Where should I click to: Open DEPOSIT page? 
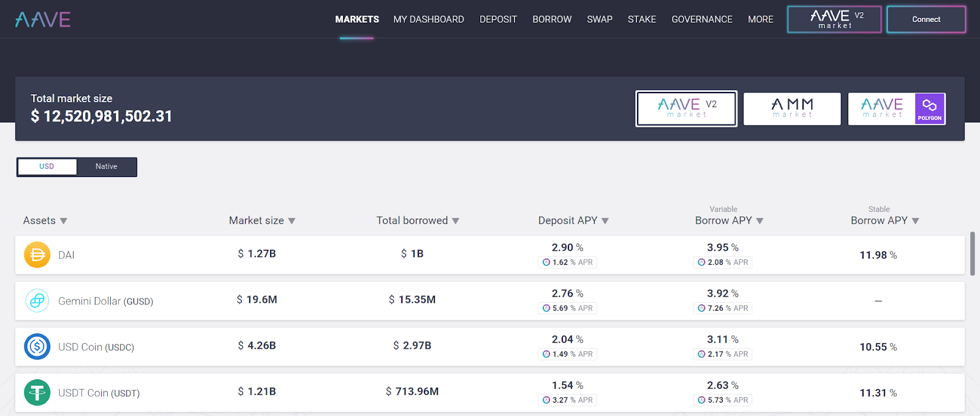click(x=499, y=20)
